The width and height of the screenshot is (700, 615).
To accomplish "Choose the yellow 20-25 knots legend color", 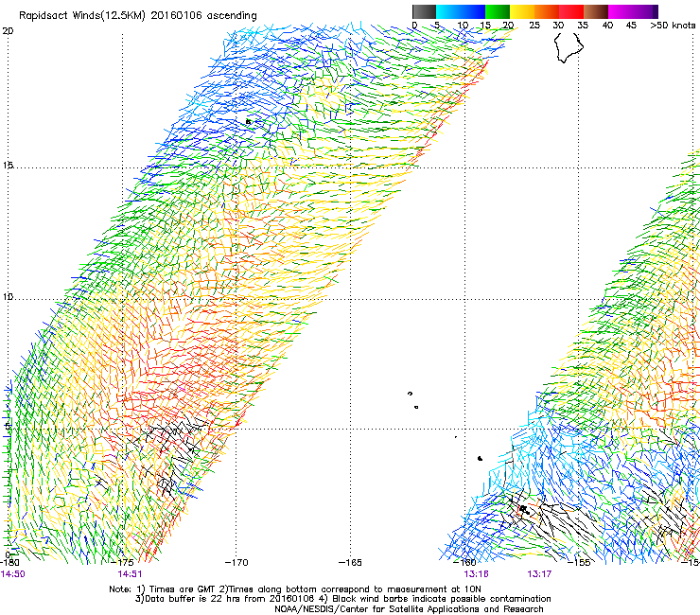I will (522, 11).
